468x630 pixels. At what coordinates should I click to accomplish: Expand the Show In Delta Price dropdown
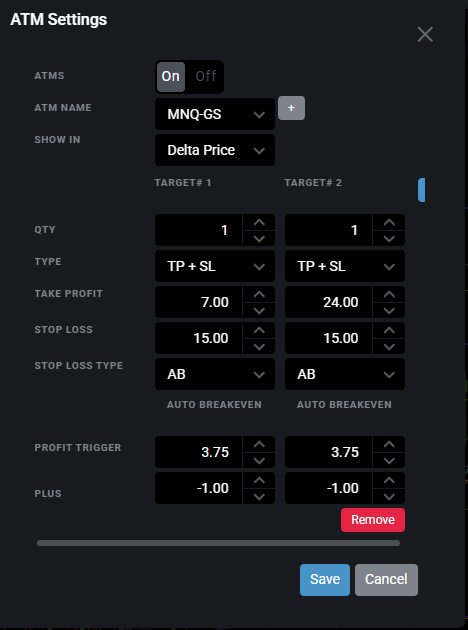point(215,150)
